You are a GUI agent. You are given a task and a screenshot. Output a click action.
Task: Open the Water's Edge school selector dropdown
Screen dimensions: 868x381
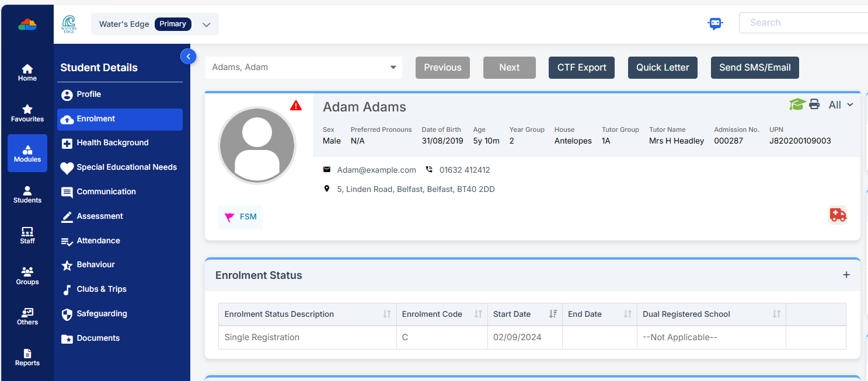(155, 25)
